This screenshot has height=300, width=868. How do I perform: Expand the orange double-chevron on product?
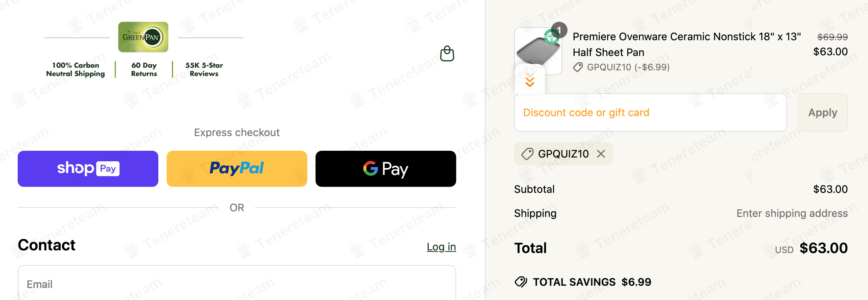tap(530, 80)
